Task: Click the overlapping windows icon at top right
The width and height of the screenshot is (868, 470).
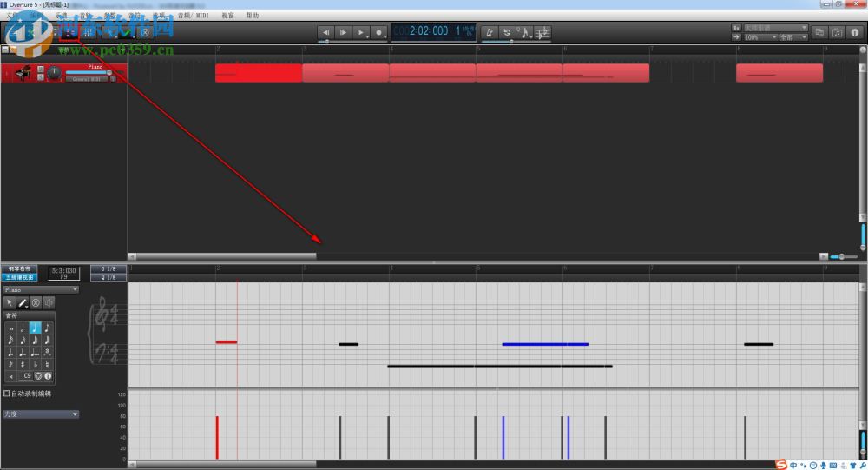Action: (x=819, y=33)
